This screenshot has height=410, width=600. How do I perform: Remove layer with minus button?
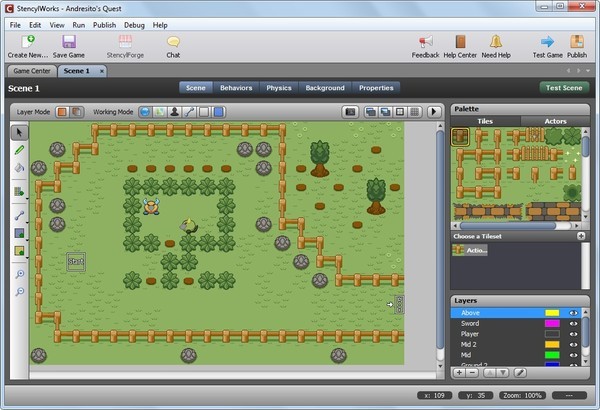tap(473, 372)
